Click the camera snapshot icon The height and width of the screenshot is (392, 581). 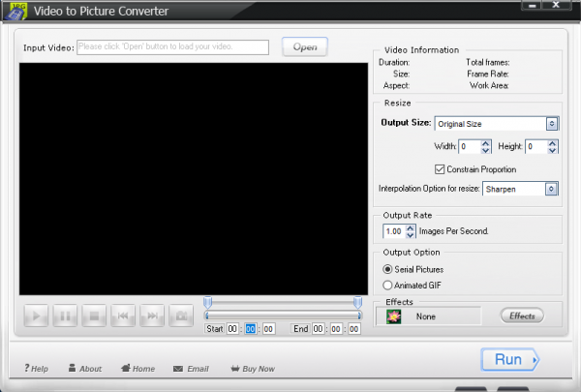tap(180, 316)
